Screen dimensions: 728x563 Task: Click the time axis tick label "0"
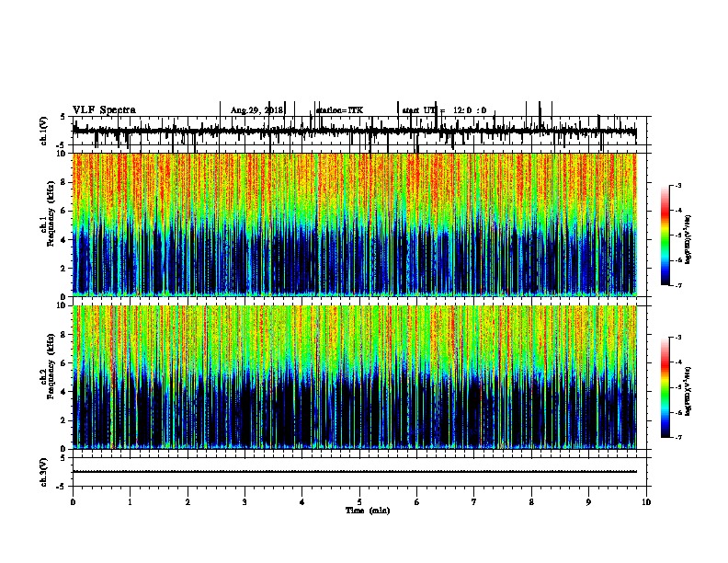click(73, 502)
